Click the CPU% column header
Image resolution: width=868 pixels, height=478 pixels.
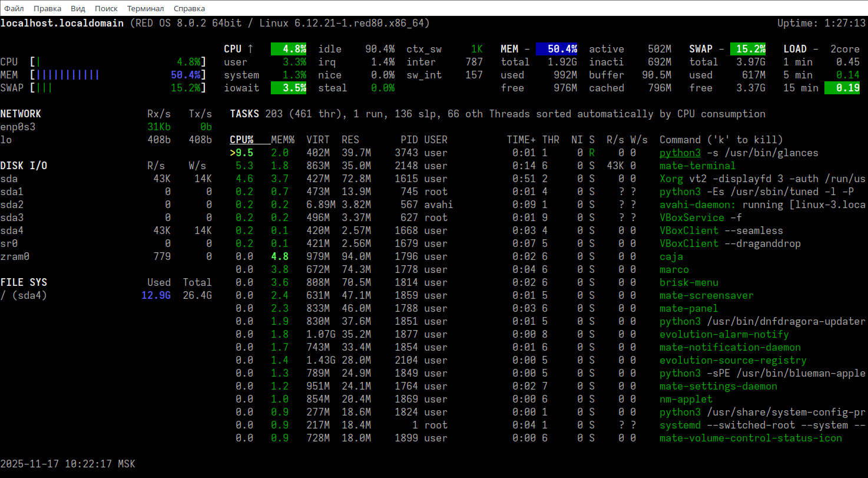(241, 140)
